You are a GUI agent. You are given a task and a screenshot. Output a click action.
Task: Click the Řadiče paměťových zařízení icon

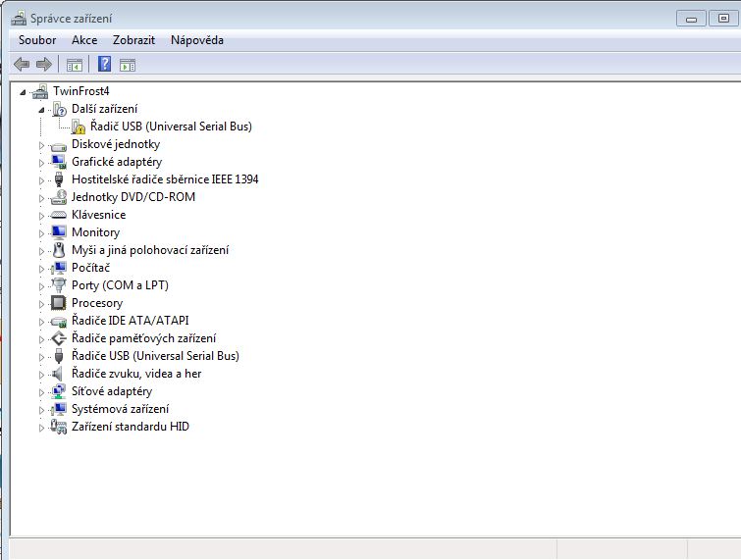[59, 338]
